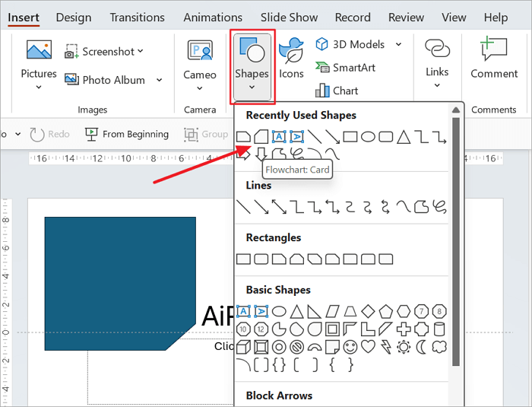Screen dimensions: 532x407
Task: Insert the cross plus shape
Action: point(404,329)
